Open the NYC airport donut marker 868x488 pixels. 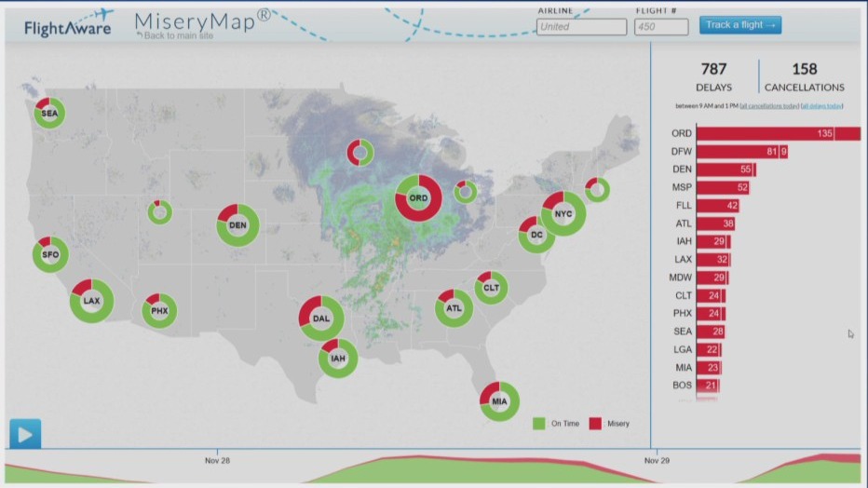[x=563, y=214]
